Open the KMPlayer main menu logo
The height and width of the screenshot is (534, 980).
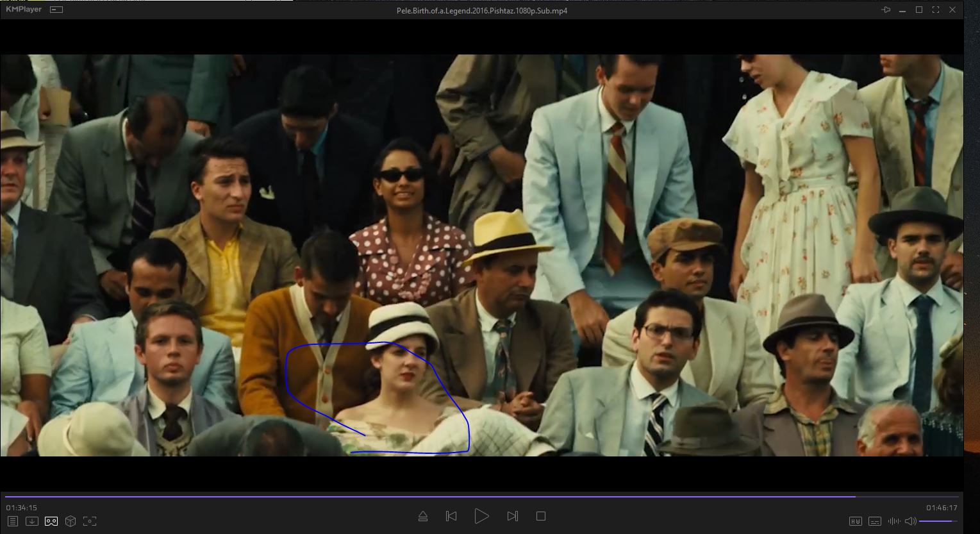pyautogui.click(x=24, y=10)
